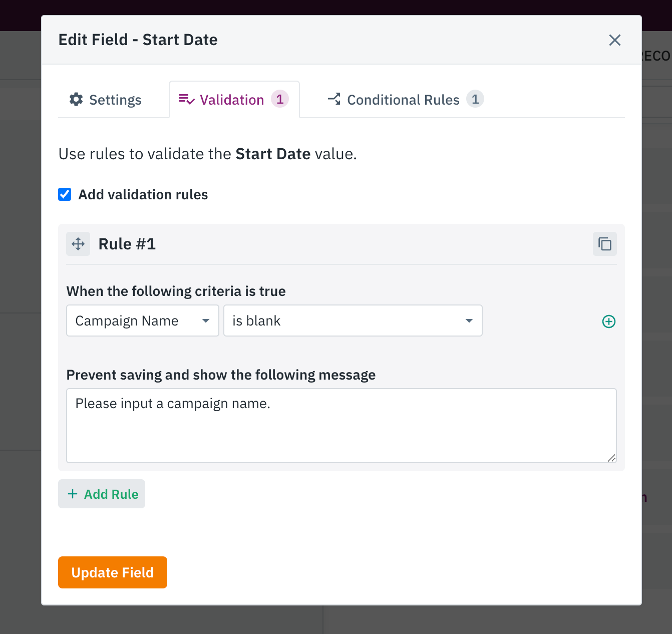Click the Add Rule button
672x634 pixels.
[x=102, y=494]
